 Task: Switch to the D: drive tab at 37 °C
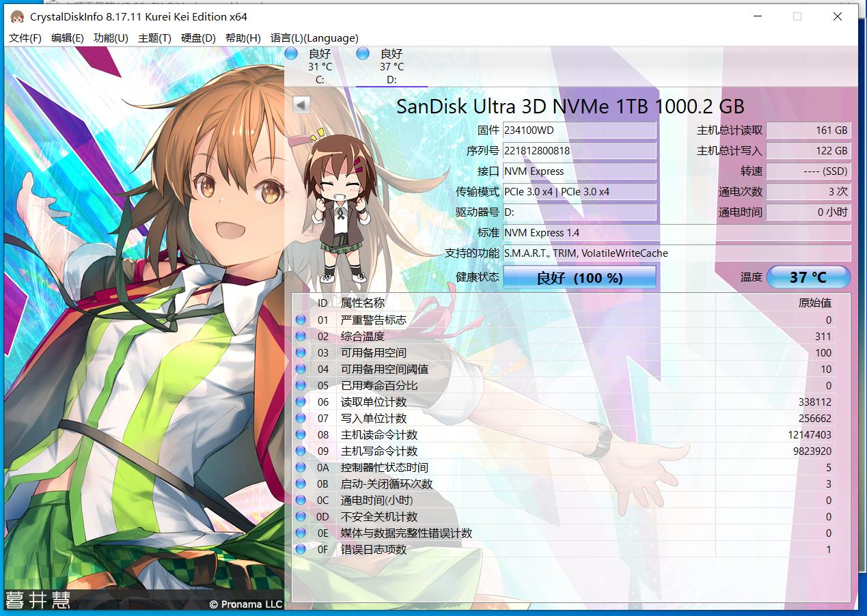tap(391, 66)
